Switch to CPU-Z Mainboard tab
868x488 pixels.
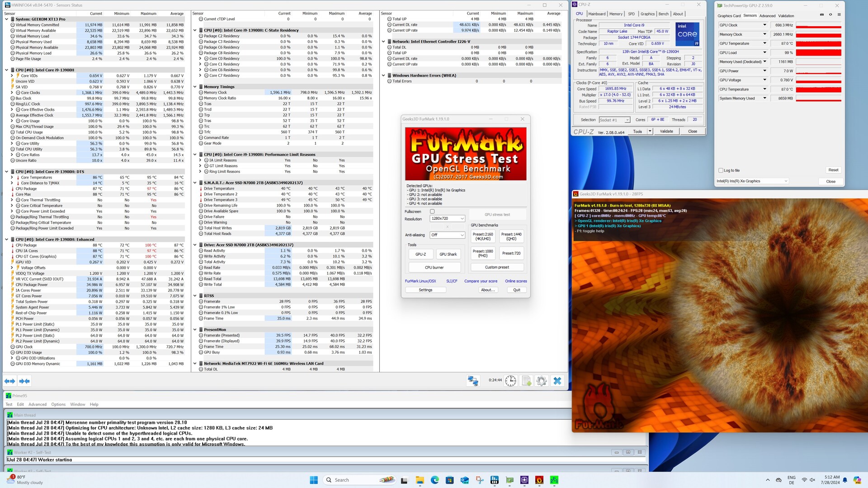pos(597,14)
